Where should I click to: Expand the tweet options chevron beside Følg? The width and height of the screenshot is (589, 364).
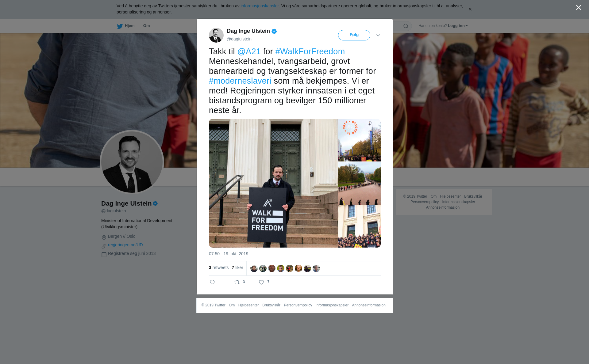(378, 35)
